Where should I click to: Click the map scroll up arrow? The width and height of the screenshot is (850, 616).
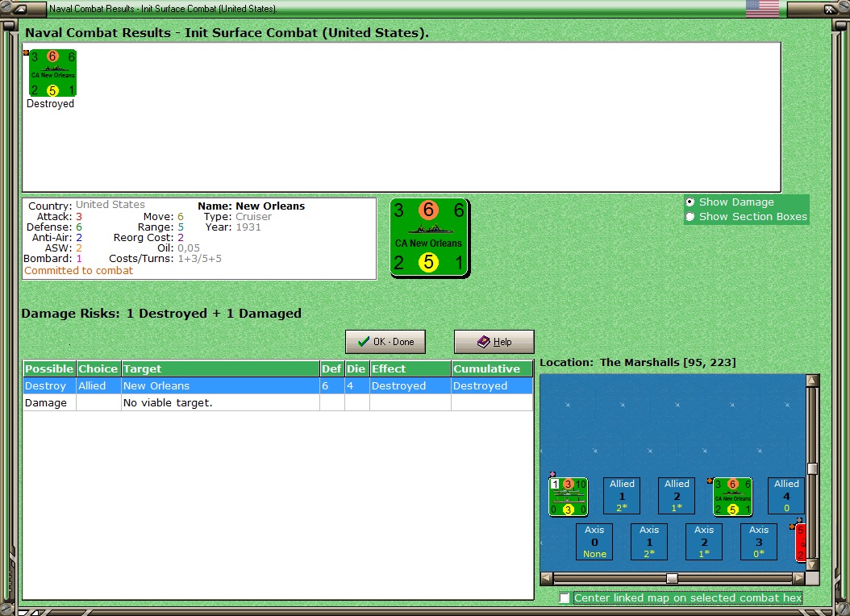coord(811,381)
